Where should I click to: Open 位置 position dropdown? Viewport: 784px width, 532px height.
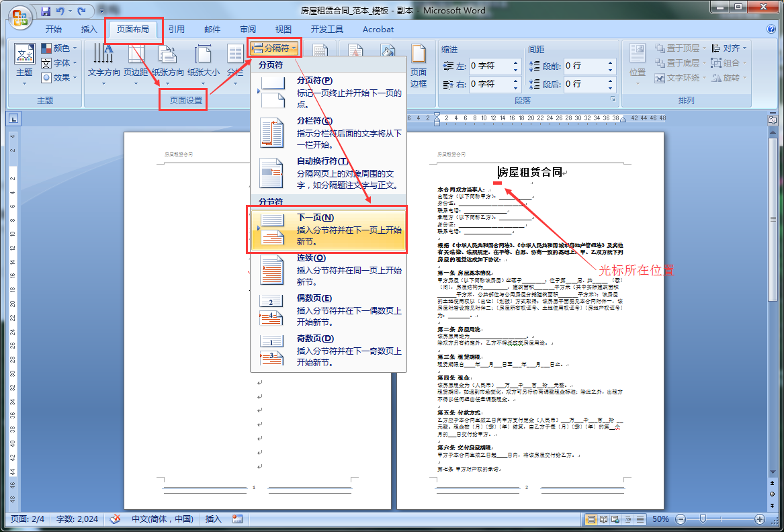[x=638, y=64]
